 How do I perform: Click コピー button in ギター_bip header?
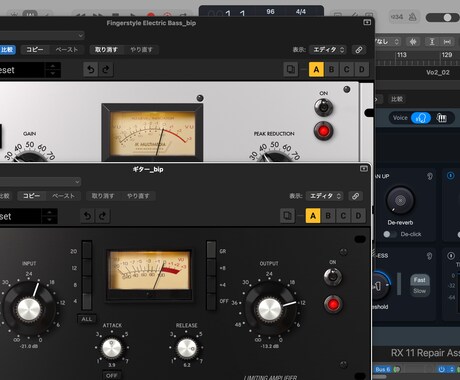[x=32, y=196]
